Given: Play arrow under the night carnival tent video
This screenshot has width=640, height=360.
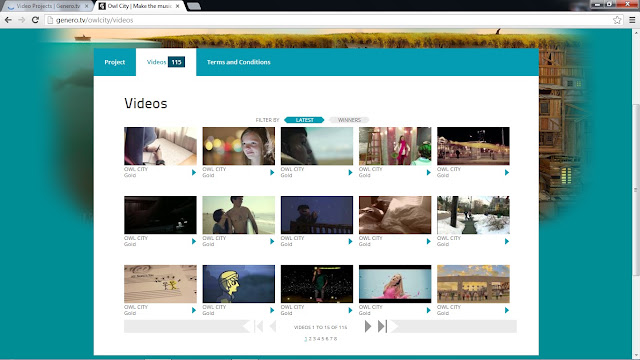Looking at the screenshot, I should tap(507, 173).
